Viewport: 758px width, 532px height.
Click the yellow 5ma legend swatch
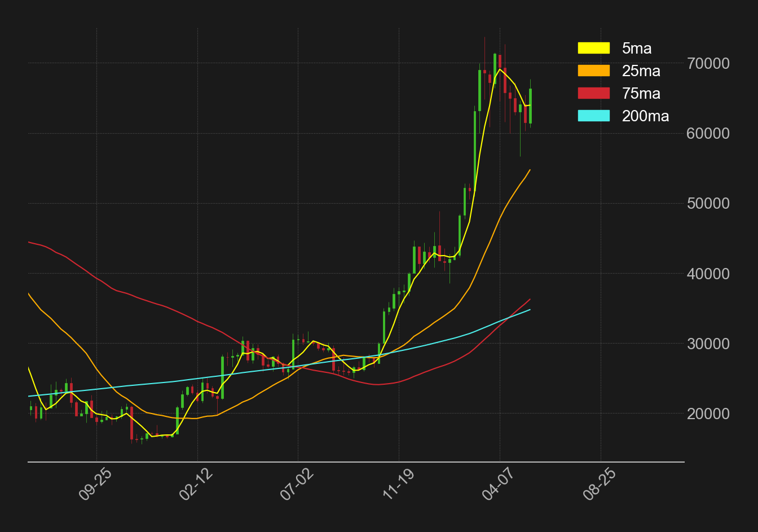[593, 48]
